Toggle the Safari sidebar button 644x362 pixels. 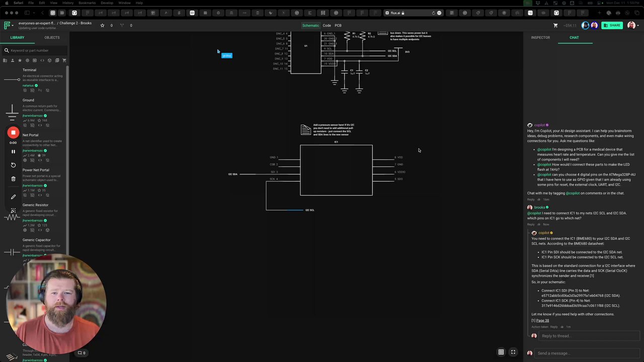(27, 13)
